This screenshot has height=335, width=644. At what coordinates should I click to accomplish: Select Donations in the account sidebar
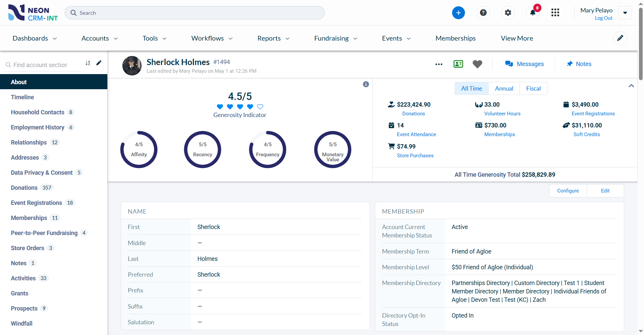pos(24,188)
